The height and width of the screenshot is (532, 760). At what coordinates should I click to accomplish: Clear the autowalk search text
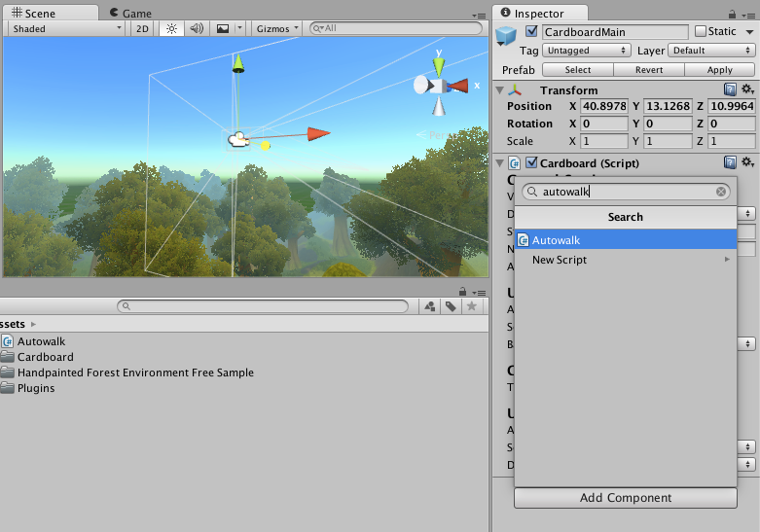(721, 192)
